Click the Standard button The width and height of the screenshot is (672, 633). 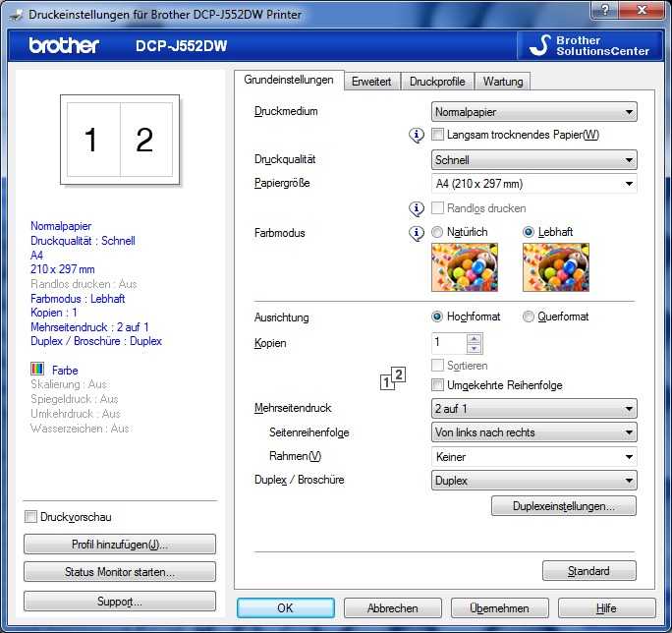click(x=588, y=571)
